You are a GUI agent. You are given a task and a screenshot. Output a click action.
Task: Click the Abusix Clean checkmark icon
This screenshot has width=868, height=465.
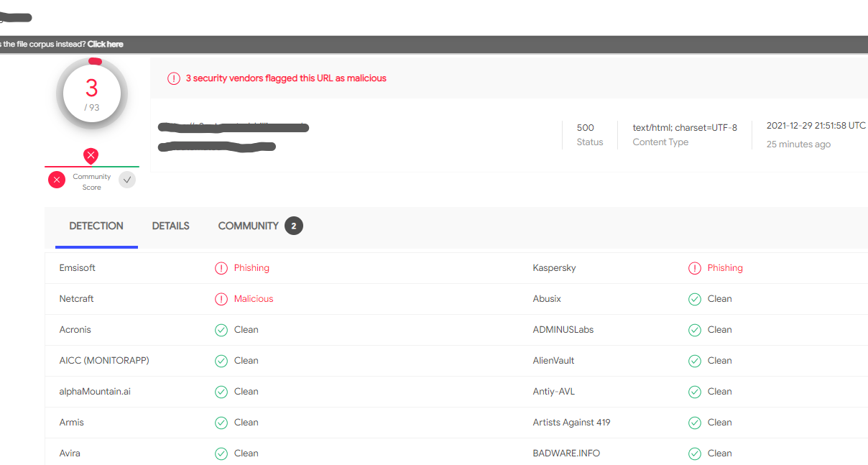coord(695,299)
